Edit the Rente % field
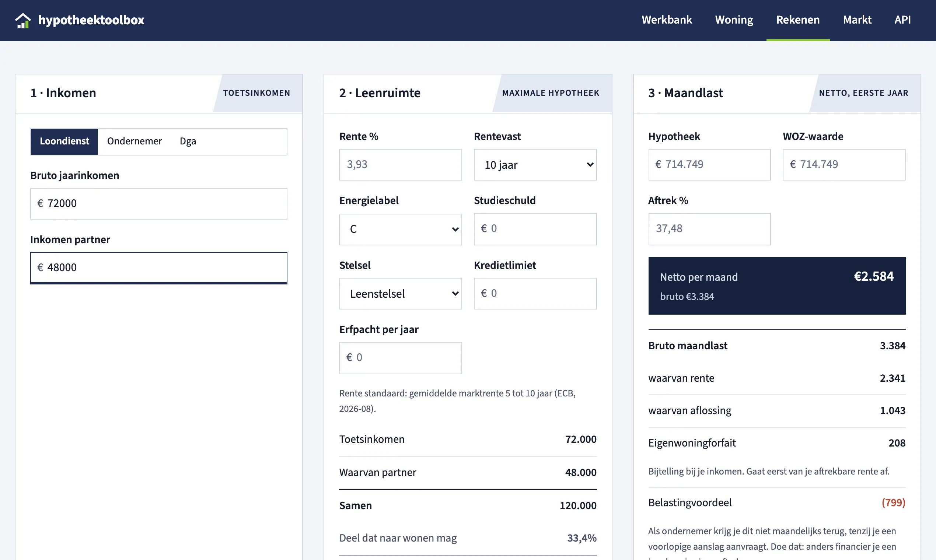 pyautogui.click(x=400, y=165)
